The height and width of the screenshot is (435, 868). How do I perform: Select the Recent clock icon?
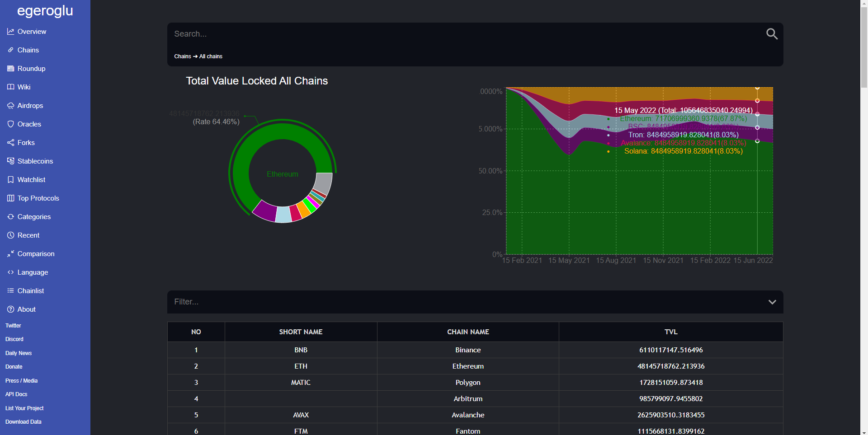click(10, 235)
